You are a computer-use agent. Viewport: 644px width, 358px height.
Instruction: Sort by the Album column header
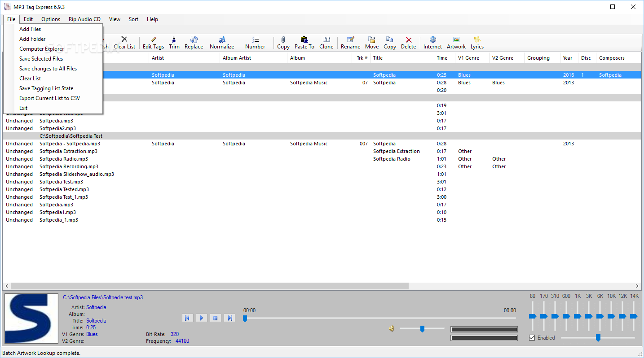[x=319, y=58]
